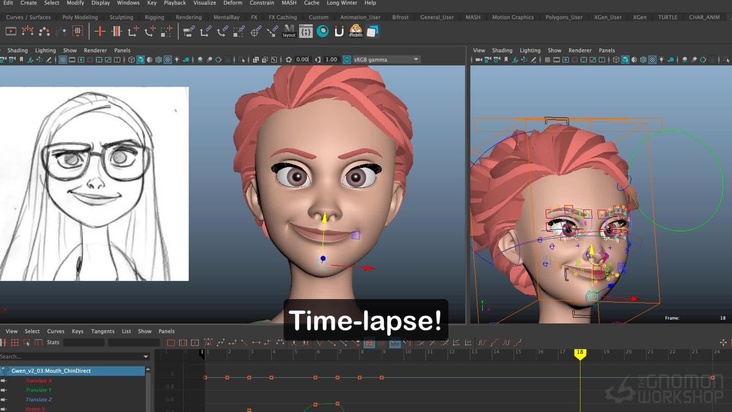This screenshot has height=412, width=732.
Task: Open the Renderer menu in right viewport
Action: (579, 50)
